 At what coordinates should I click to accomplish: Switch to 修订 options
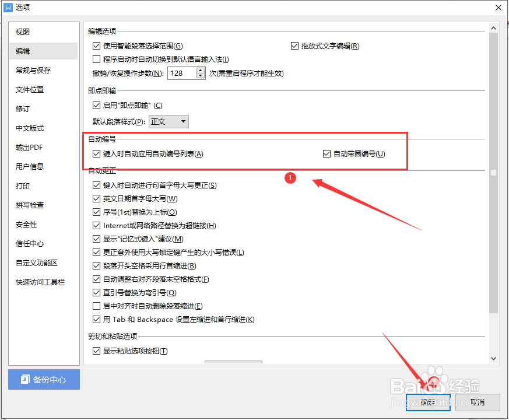23,109
